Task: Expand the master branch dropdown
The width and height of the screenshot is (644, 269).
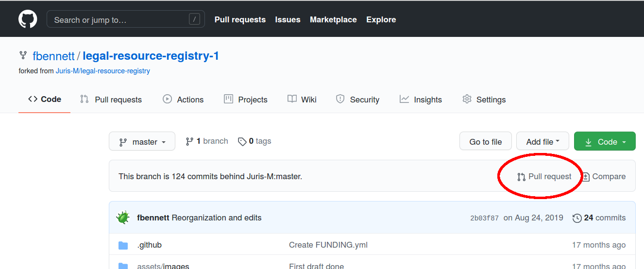Action: (x=142, y=141)
